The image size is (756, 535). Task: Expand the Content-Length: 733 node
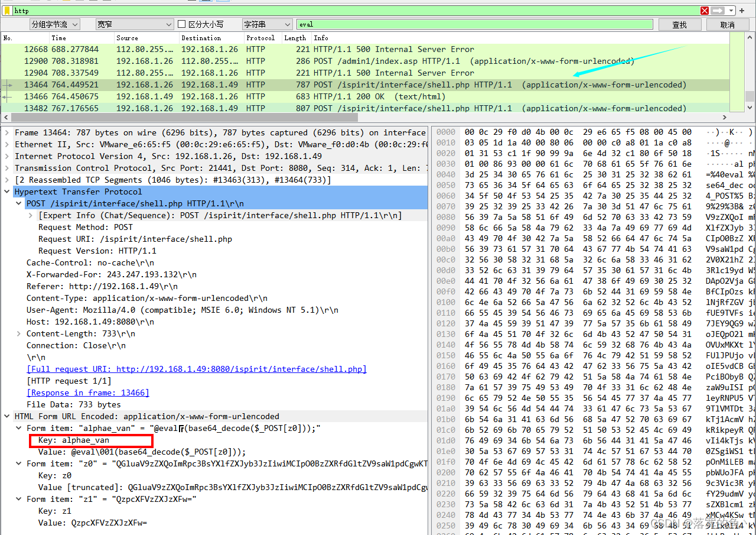[x=19, y=333]
